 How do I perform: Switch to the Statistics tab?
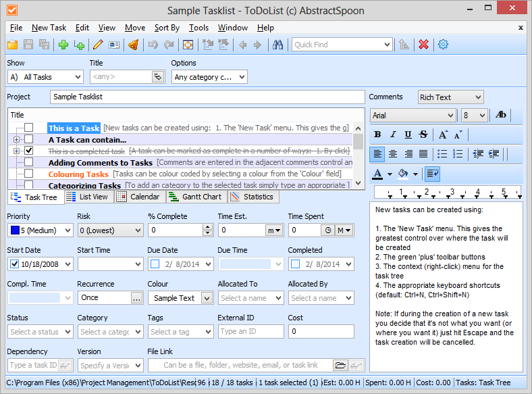tap(254, 197)
